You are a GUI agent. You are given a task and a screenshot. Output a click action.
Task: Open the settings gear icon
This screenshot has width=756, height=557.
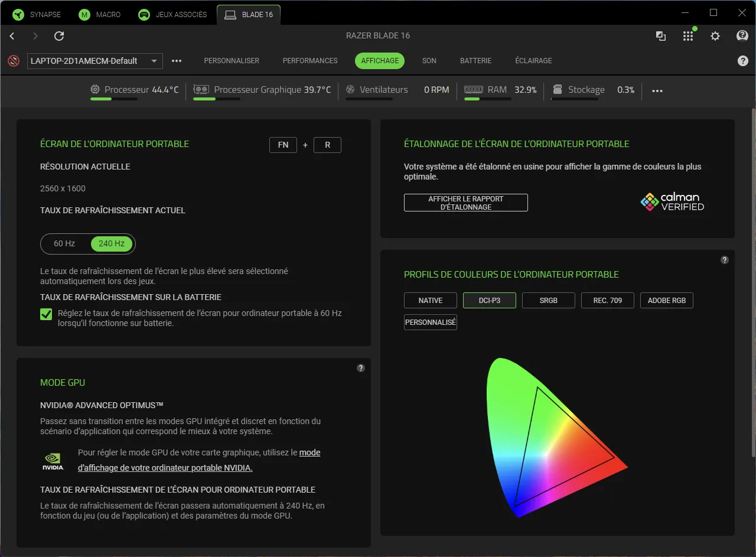(x=715, y=36)
